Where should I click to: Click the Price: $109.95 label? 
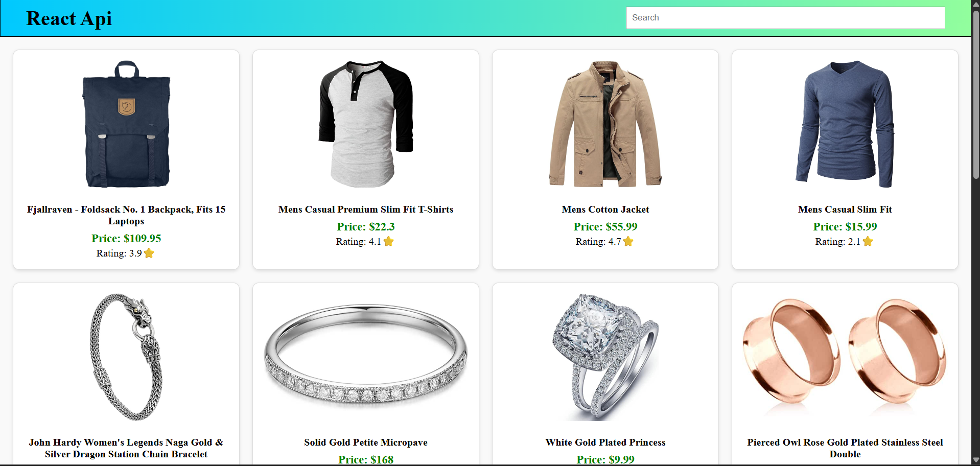click(x=126, y=239)
